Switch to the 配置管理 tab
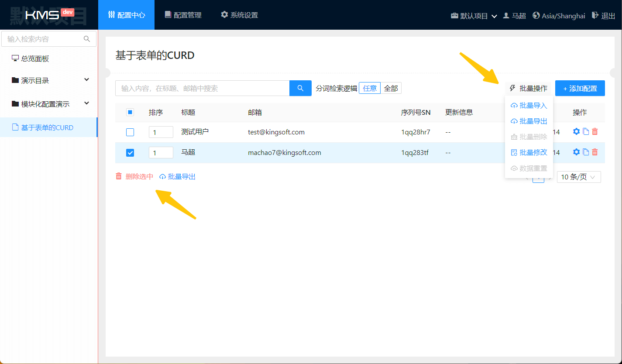Screen dimensions: 622x364 click(x=183, y=15)
